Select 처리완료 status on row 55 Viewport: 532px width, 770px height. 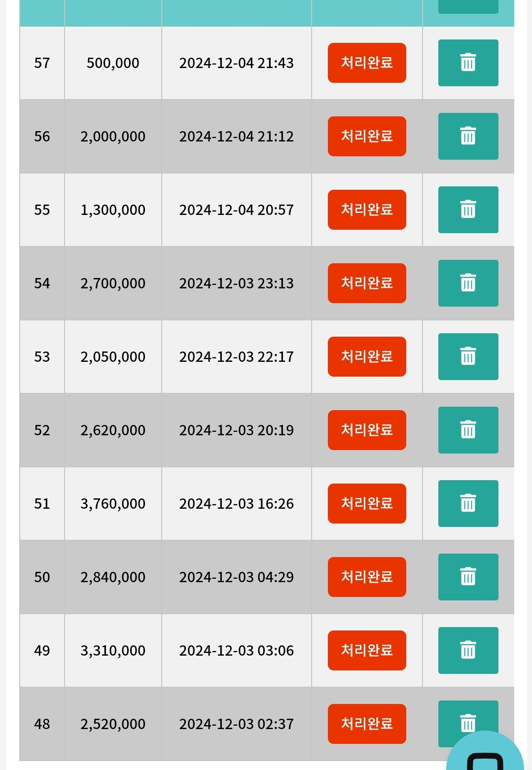click(367, 210)
